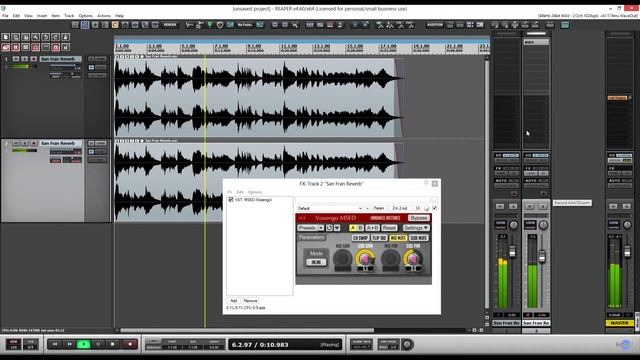Viewport: 640px width, 360px height.
Task: Click the Reset button in Voxengo MSED
Action: click(389, 228)
